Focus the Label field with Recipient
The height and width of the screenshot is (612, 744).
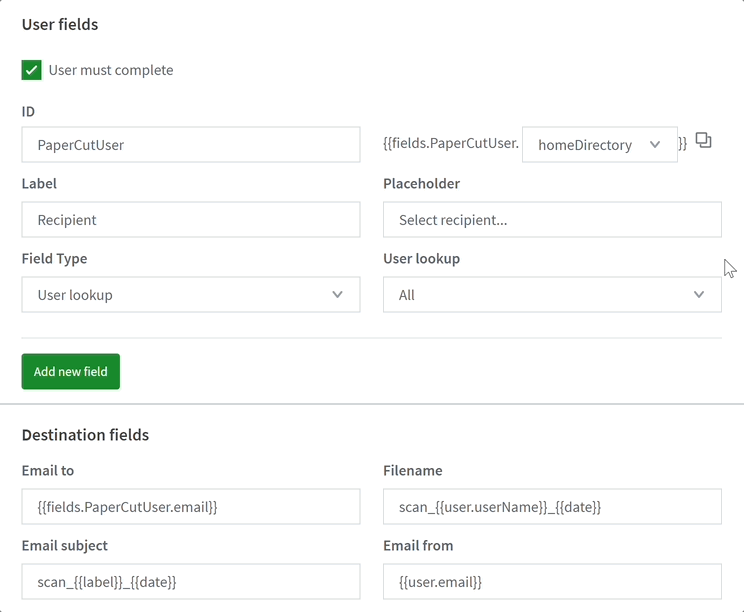point(190,220)
